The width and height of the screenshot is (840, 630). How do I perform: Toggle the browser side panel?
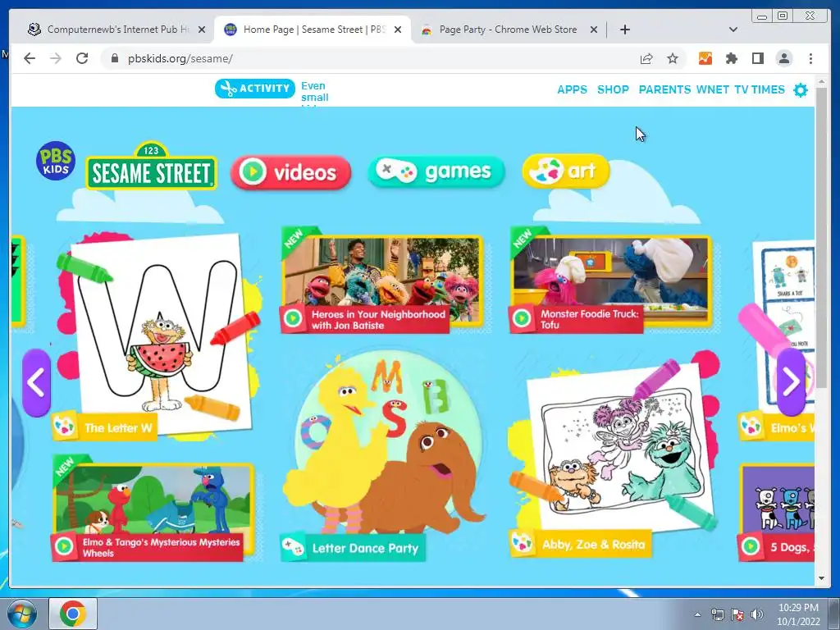tap(757, 58)
